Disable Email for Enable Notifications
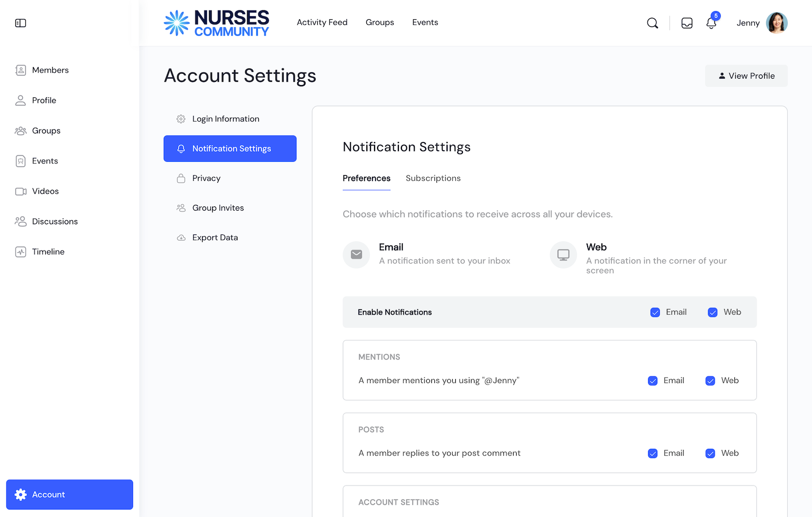Screen dimensions: 812x517 point(655,312)
